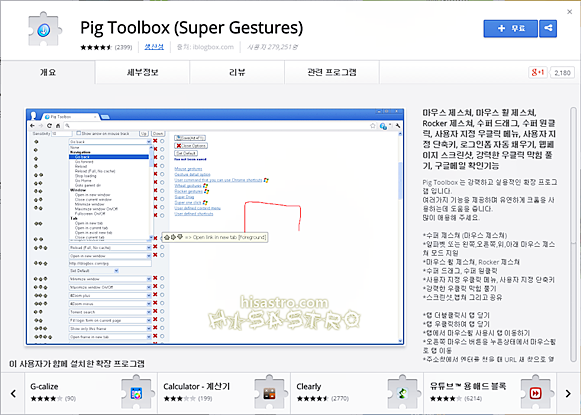Click the 2,180 plus-one count
581x415 pixels.
[562, 73]
